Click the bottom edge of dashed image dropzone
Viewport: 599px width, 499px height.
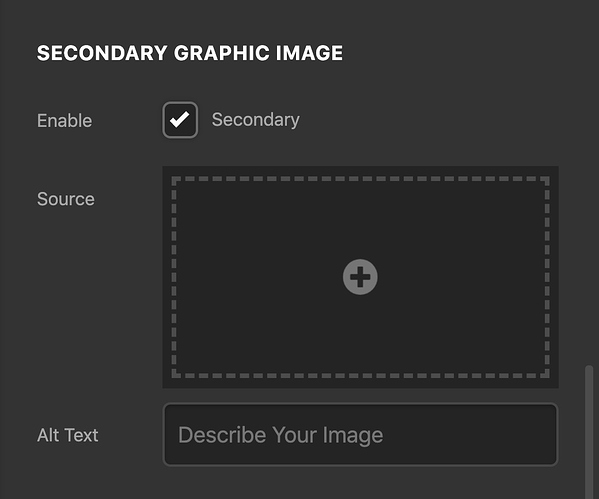point(360,376)
